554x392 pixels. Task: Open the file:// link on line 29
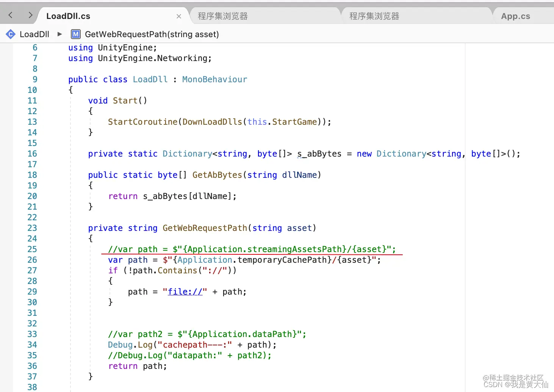tap(185, 292)
